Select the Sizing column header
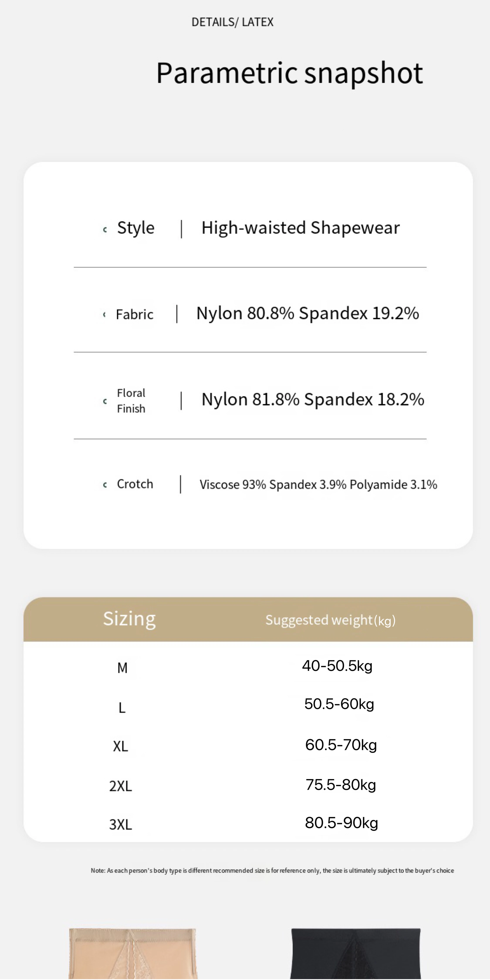The height and width of the screenshot is (980, 490). pyautogui.click(x=129, y=619)
